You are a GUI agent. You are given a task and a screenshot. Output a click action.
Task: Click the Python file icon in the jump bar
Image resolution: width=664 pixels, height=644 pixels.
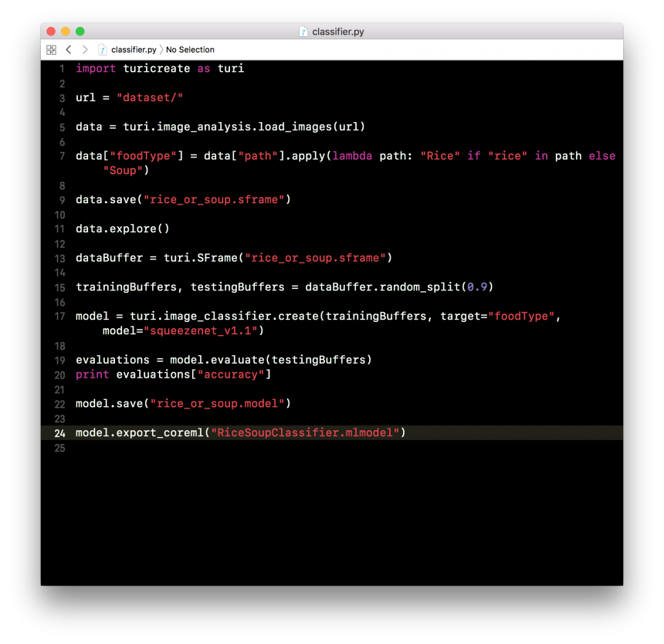pyautogui.click(x=103, y=49)
